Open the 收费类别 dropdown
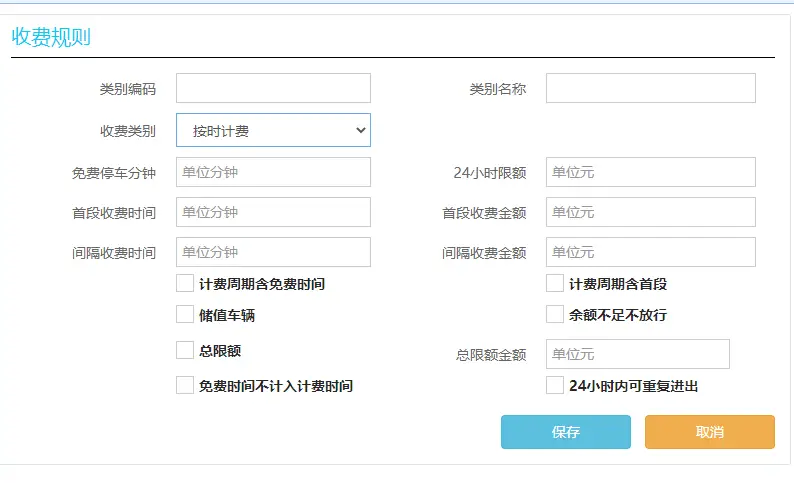Screen dimensions: 794x483 click(273, 130)
